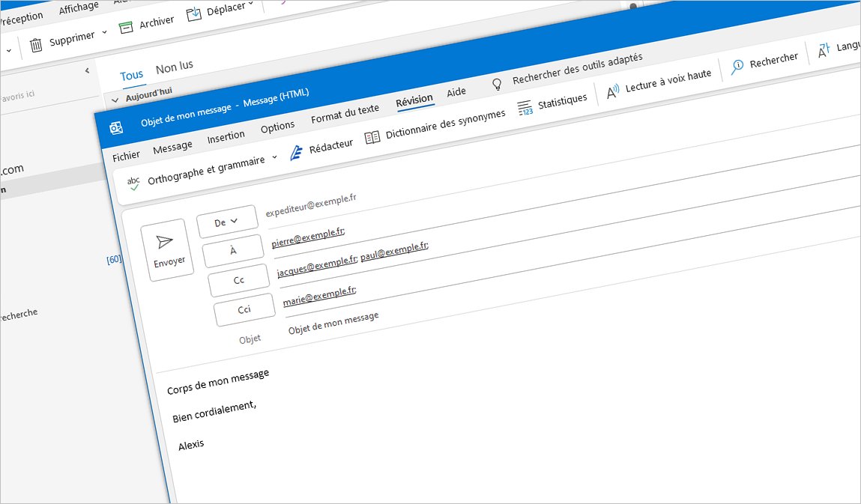Click the Outlook icon in message title bar
The width and height of the screenshot is (861, 504).
pyautogui.click(x=116, y=129)
